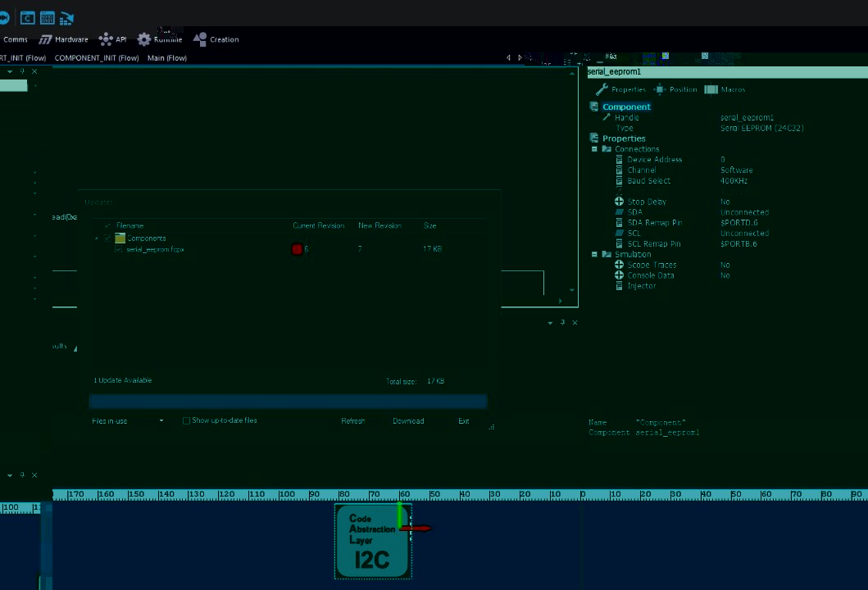868x590 pixels.
Task: Select SCL Remap Pin value $PORTB.6
Action: 738,243
